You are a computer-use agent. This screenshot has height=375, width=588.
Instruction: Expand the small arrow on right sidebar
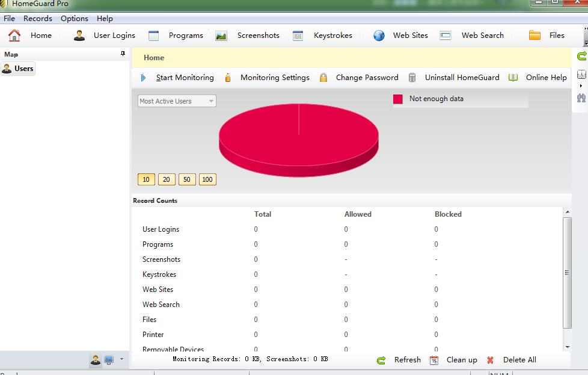click(x=581, y=86)
